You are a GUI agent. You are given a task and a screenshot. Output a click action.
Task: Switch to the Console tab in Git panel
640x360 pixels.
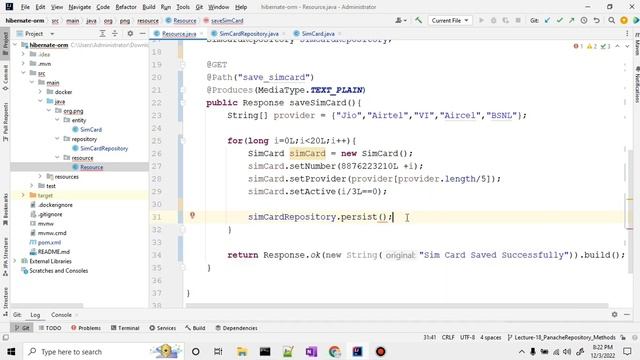pos(61,315)
